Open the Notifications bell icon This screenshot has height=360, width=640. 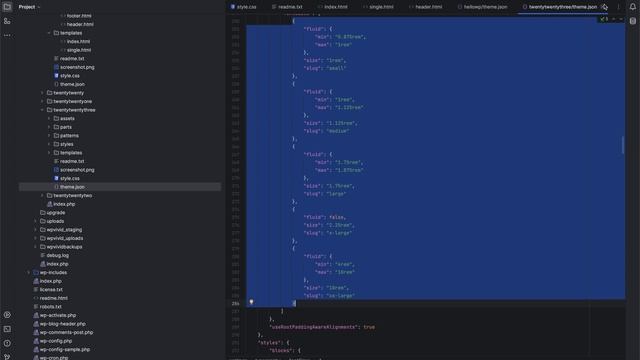(x=633, y=7)
